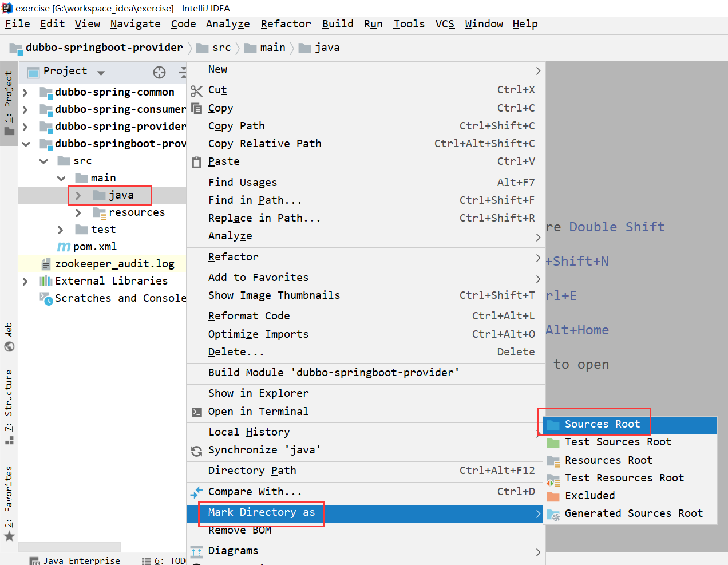This screenshot has width=728, height=565.
Task: Click the locate target icon in Project header
Action: coord(160,72)
